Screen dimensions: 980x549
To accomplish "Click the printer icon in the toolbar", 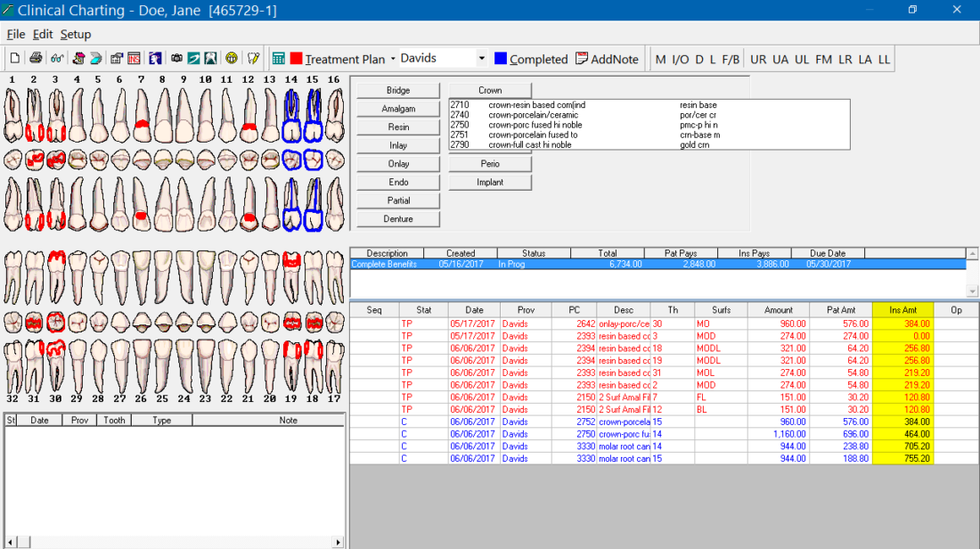I will (36, 59).
